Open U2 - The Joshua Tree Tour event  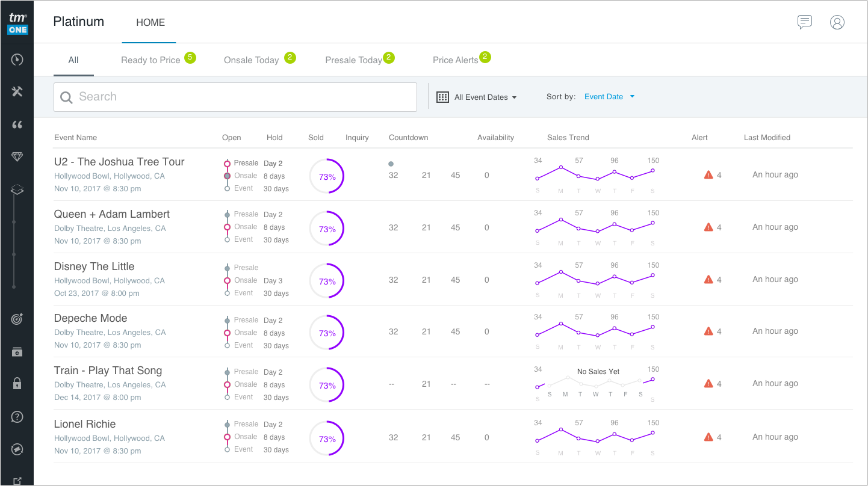pos(119,162)
